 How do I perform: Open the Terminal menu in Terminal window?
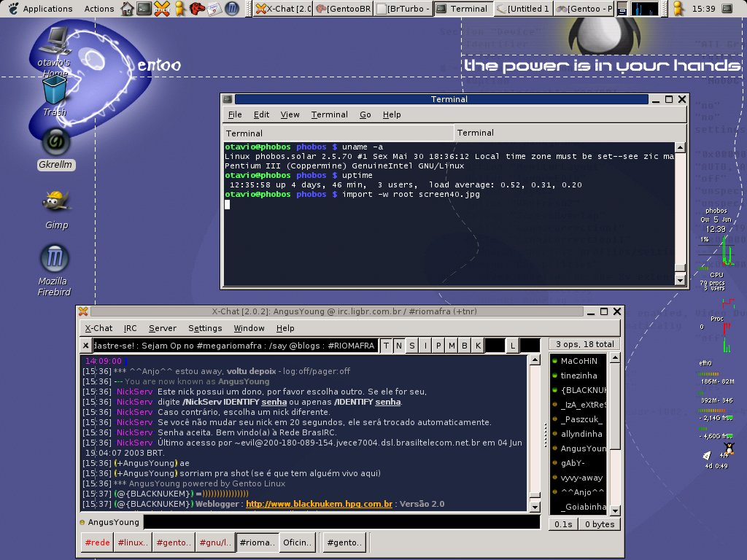tap(329, 114)
